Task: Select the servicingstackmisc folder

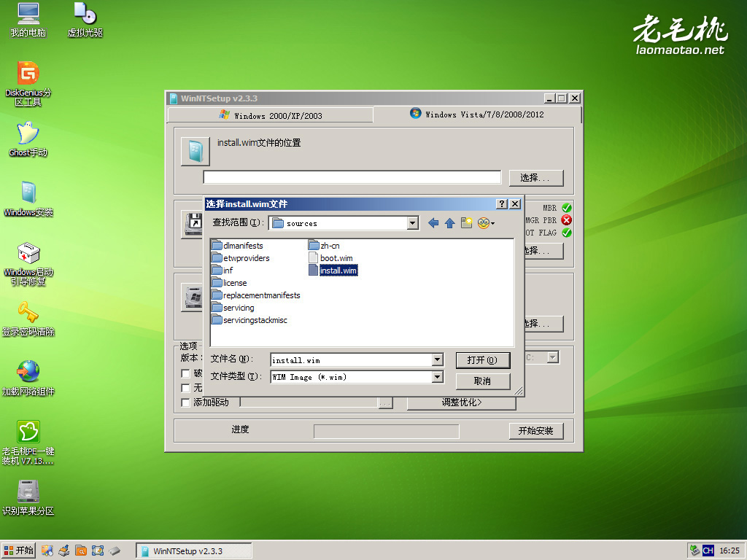Action: [x=250, y=320]
